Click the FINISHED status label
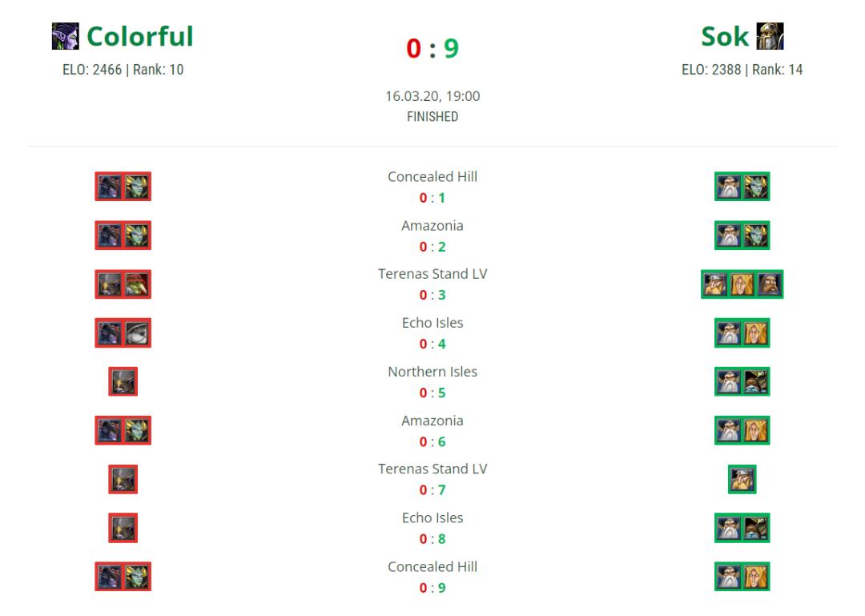This screenshot has width=865, height=616. [x=432, y=116]
